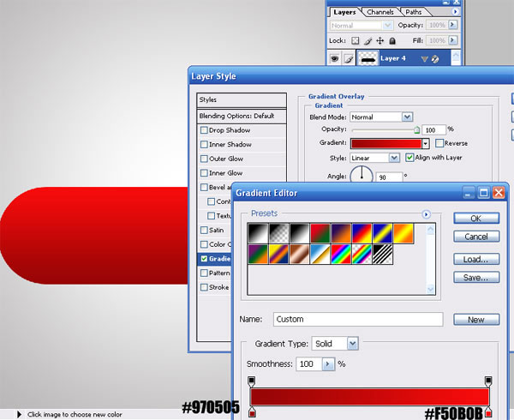The image size is (514, 420).
Task: Click the brush link icon on Layer 4
Action: point(349,59)
